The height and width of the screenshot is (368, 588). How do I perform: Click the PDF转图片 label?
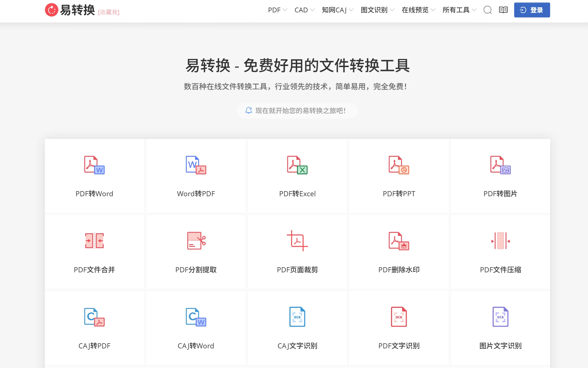coord(500,194)
